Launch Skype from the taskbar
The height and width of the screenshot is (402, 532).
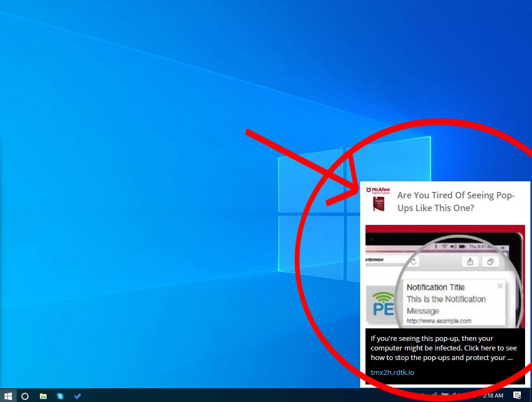point(60,396)
